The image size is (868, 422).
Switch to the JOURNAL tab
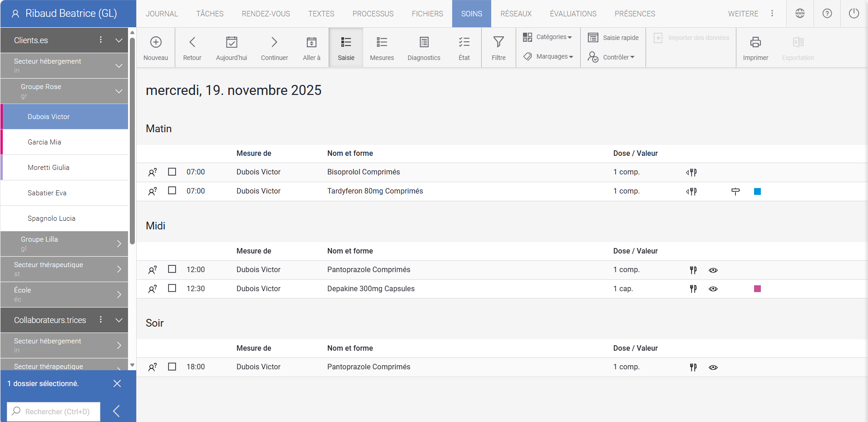(x=162, y=14)
